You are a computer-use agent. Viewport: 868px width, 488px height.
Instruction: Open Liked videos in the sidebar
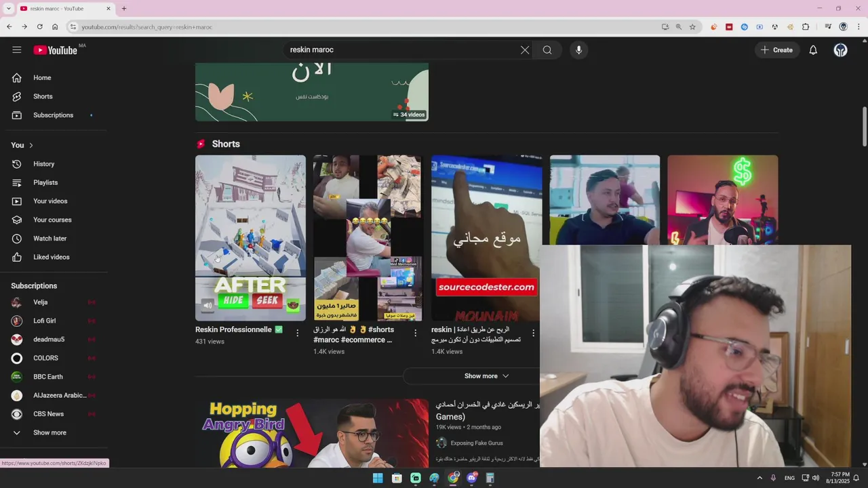tap(54, 257)
